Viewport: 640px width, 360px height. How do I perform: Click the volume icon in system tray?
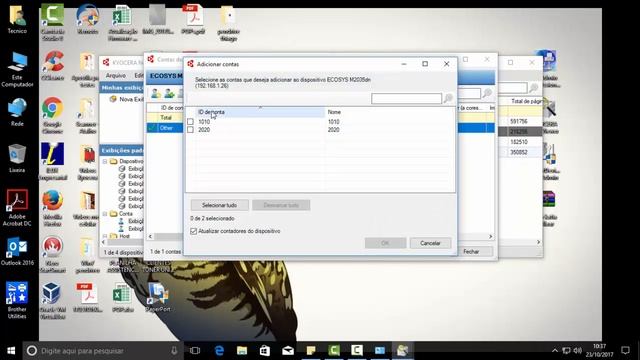tap(577, 351)
